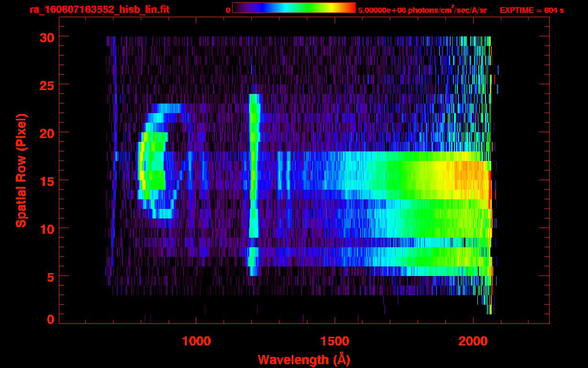588x368 pixels.
Task: Click the 1000 wavelength tick label
Action: (x=196, y=342)
